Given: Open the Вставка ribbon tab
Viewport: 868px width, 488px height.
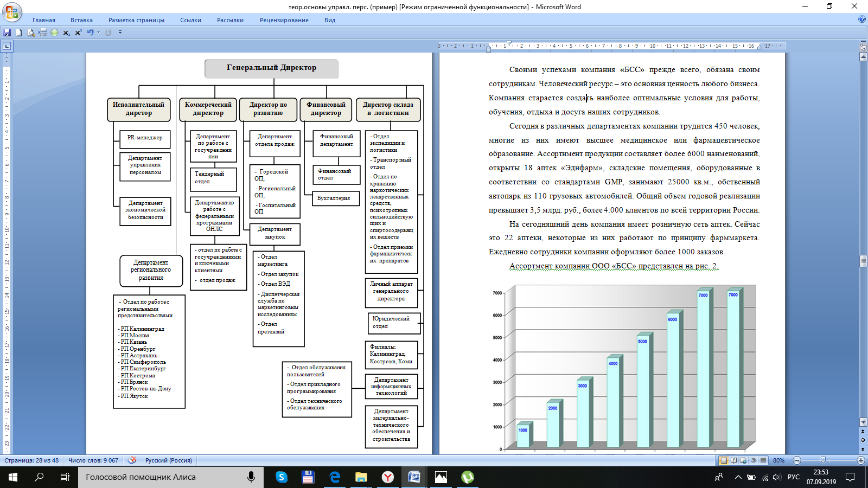Looking at the screenshot, I should (81, 20).
